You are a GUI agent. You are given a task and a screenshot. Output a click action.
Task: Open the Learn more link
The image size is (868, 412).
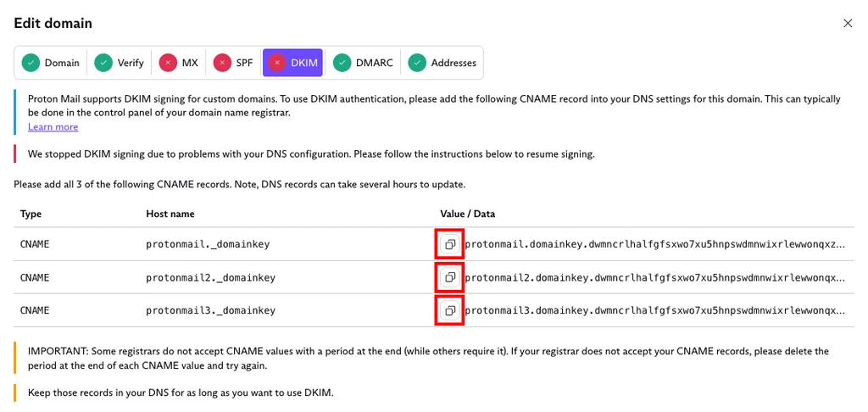(x=53, y=127)
